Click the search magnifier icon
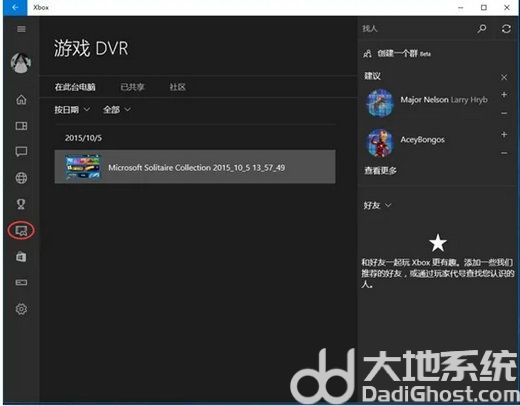Viewport: 520px width, 406px height. click(x=482, y=29)
